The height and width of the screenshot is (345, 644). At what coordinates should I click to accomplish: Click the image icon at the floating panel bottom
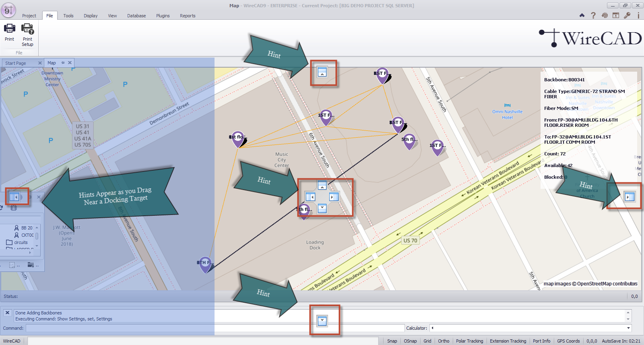(12, 265)
